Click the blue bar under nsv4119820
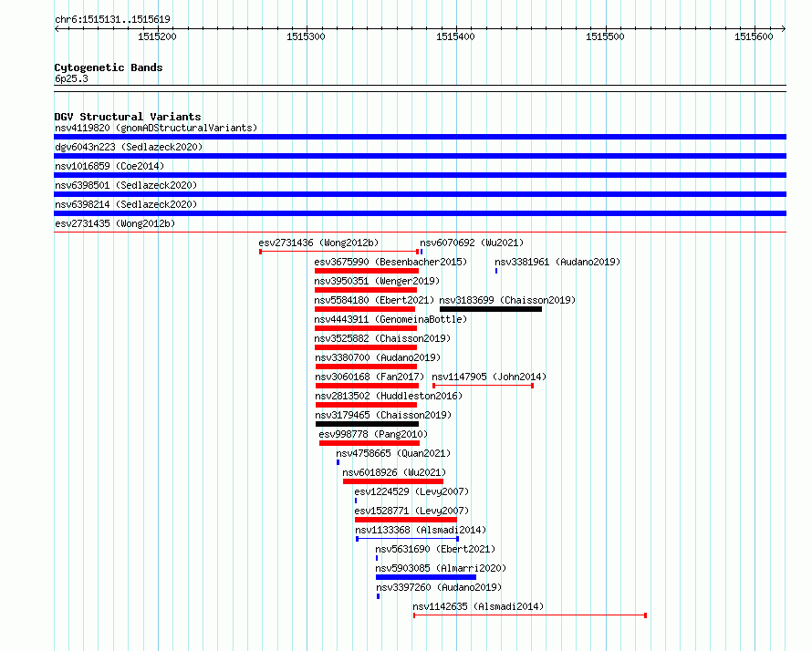The height and width of the screenshot is (651, 812). (x=420, y=137)
